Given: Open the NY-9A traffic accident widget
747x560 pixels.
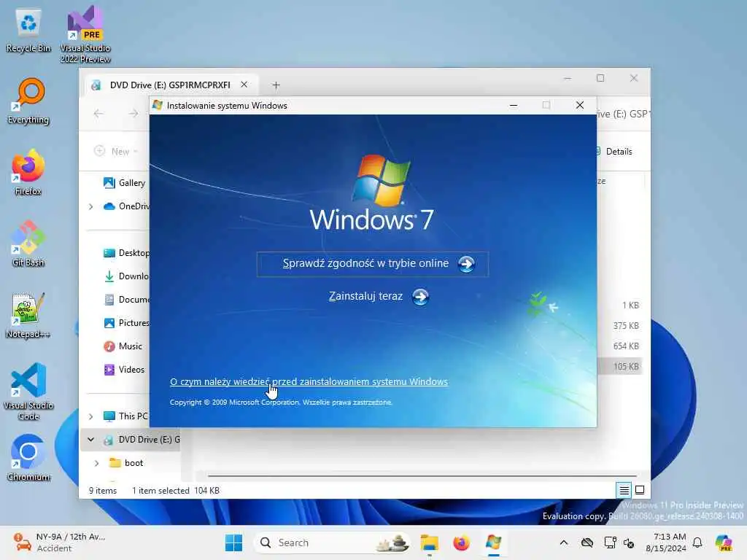Looking at the screenshot, I should tap(60, 542).
